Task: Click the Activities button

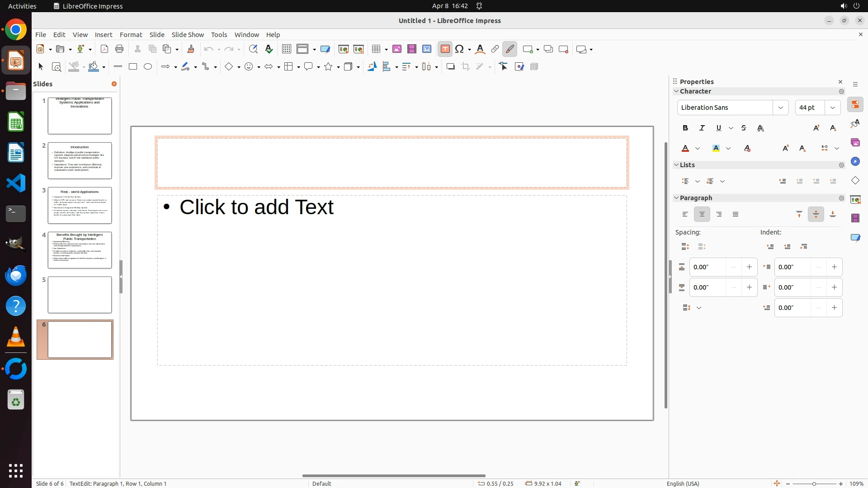Action: point(22,6)
